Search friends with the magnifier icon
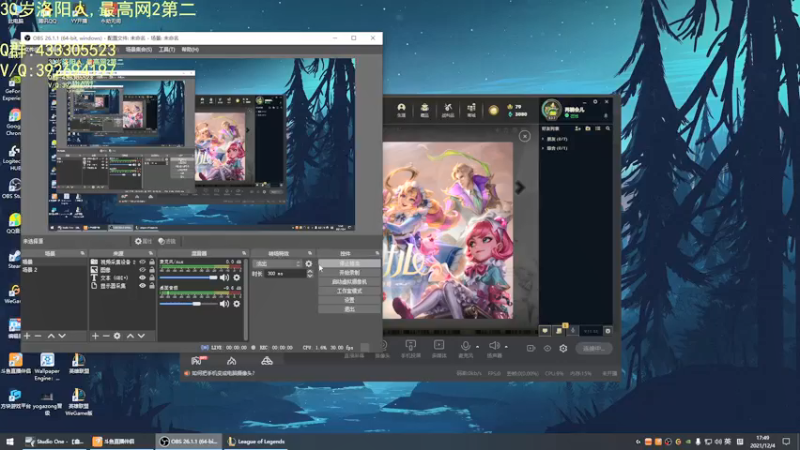This screenshot has height=450, width=800. (608, 129)
